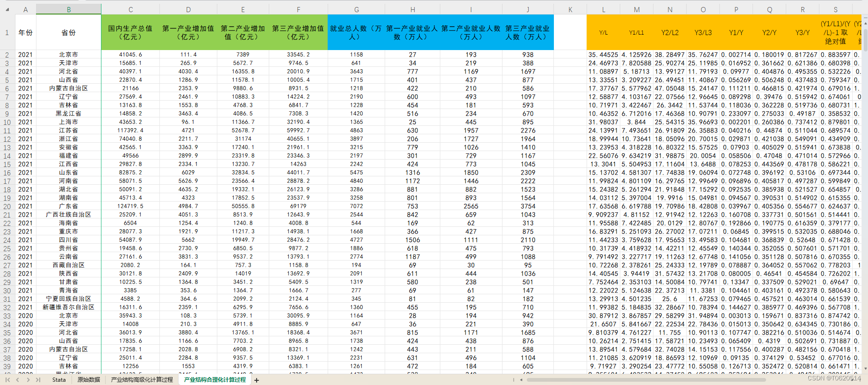Viewport: 868px width, 385px height.
Task: Click the 江苏省 province cell
Action: tap(69, 131)
